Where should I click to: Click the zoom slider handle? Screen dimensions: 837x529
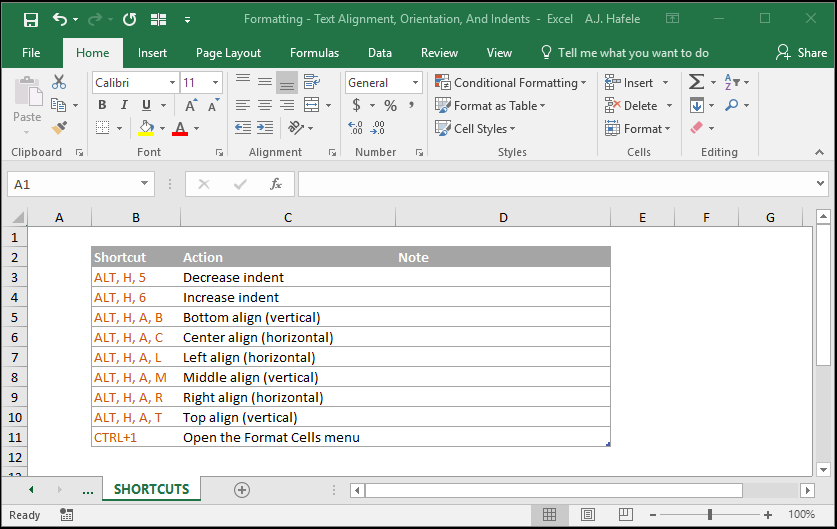click(x=709, y=515)
